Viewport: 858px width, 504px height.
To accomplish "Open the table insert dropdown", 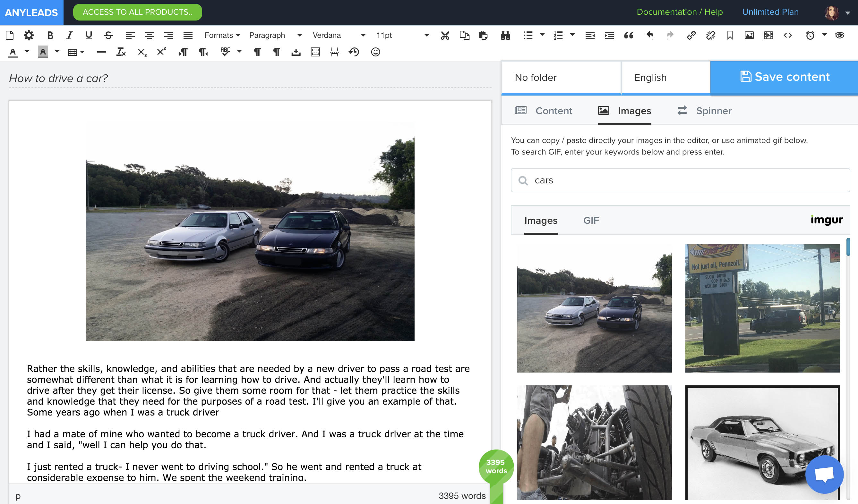I will pos(76,52).
